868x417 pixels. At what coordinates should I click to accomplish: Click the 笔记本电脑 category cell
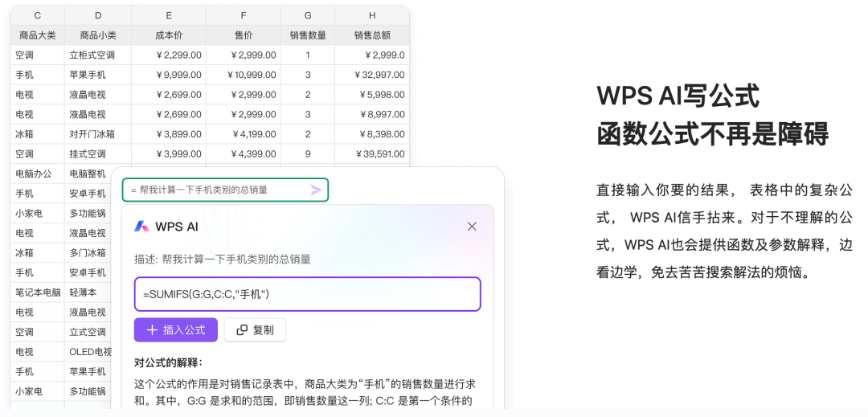coord(38,292)
